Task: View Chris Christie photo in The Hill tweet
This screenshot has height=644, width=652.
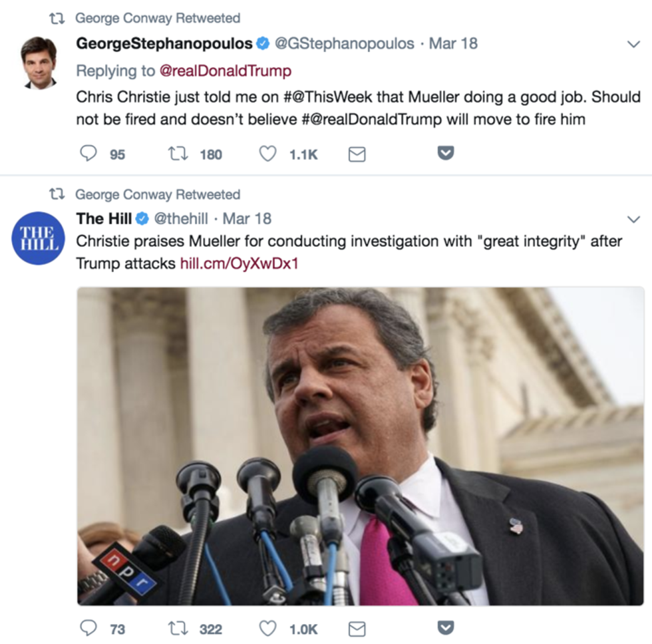Action: 360,446
